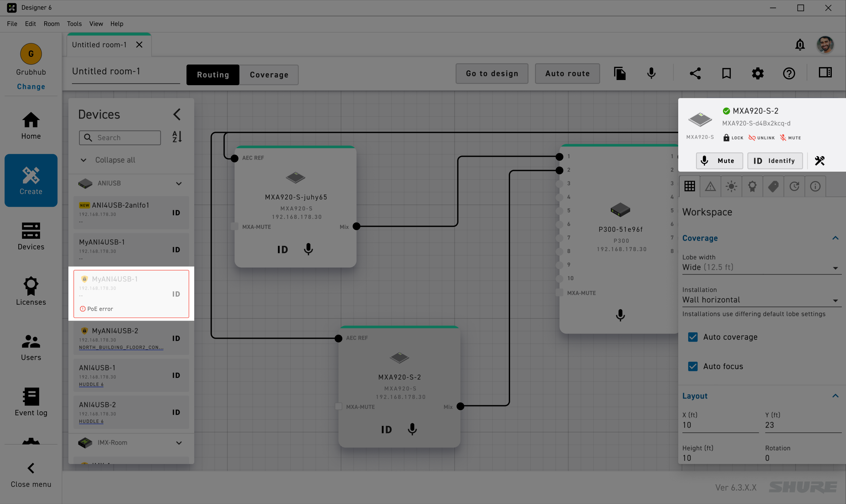Click ID icon on MXA920-S-2 node
Screen dimensions: 846x504
(387, 429)
